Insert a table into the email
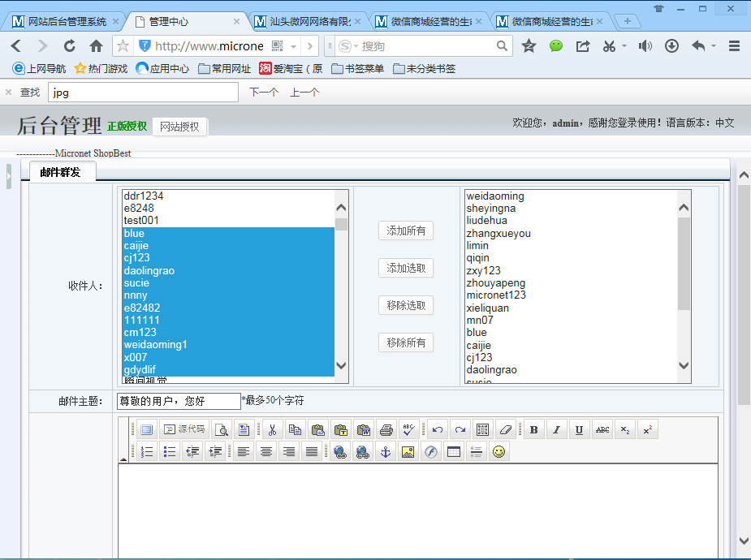Screen dimensions: 751x560 pos(454,451)
